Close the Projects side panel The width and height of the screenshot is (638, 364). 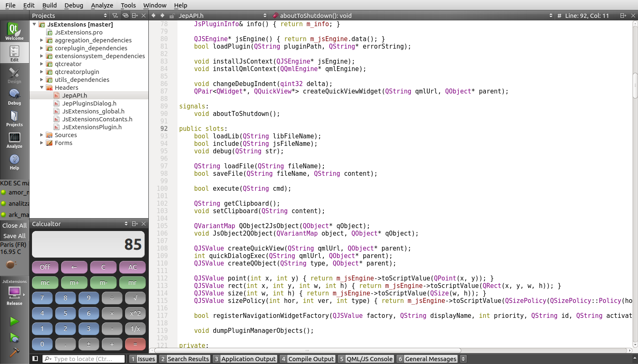144,15
